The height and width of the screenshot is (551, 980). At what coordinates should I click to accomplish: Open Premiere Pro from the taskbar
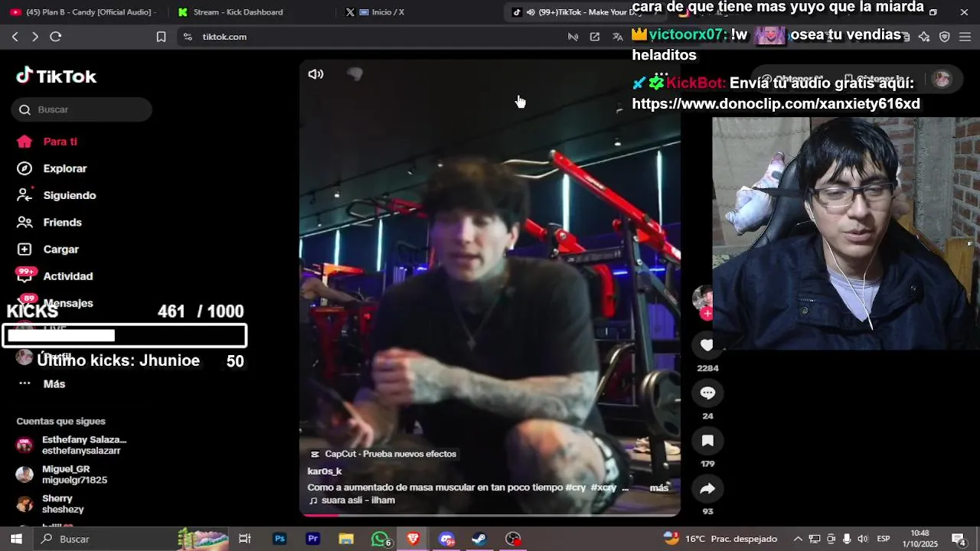coord(313,539)
